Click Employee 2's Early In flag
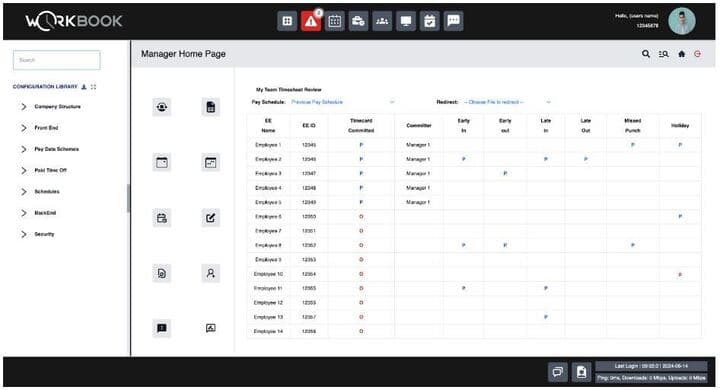The height and width of the screenshot is (390, 720). [463, 159]
